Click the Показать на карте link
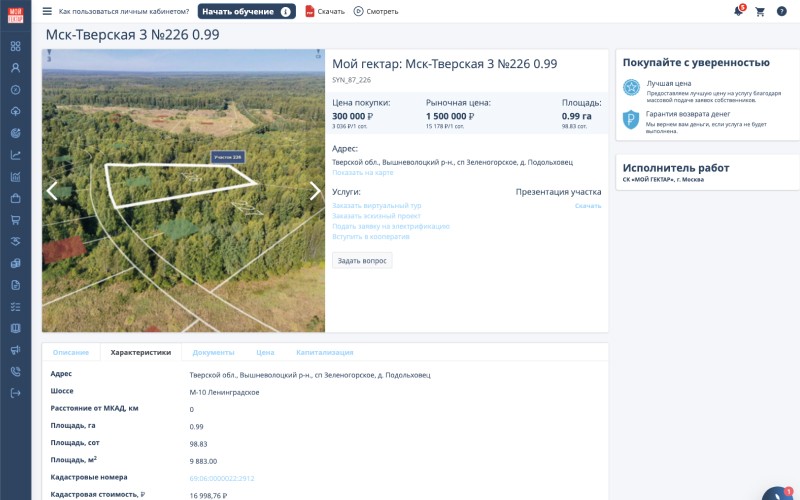This screenshot has width=800, height=500. click(x=362, y=173)
